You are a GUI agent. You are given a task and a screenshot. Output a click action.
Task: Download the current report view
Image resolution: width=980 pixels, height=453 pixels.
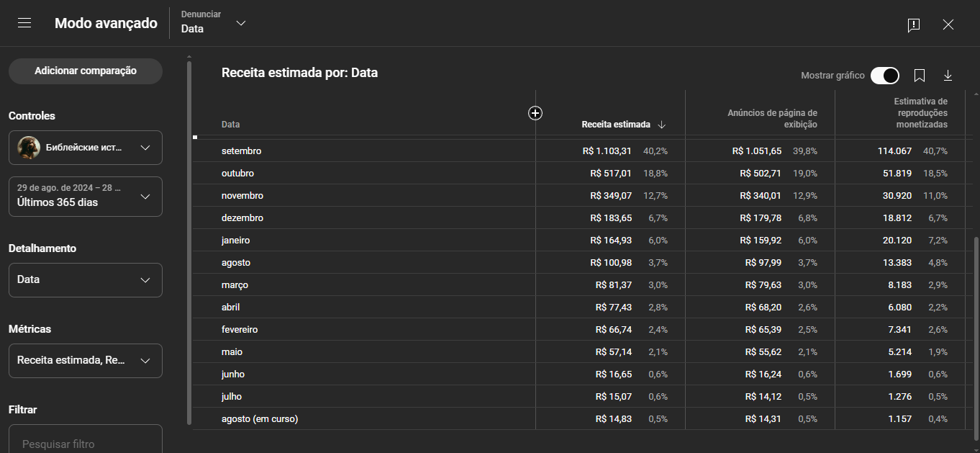pyautogui.click(x=948, y=76)
